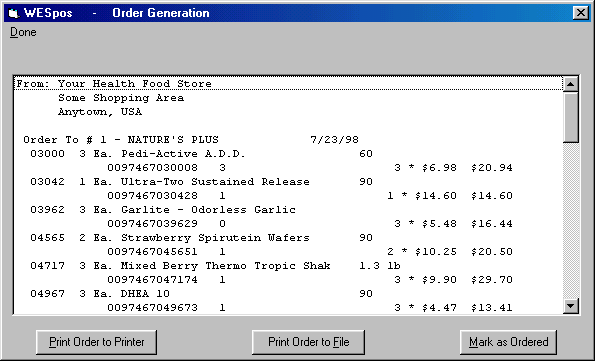Image resolution: width=595 pixels, height=361 pixels.
Task: Click the Order To # 1 - NATURE'S PLUS line
Action: click(x=288, y=140)
